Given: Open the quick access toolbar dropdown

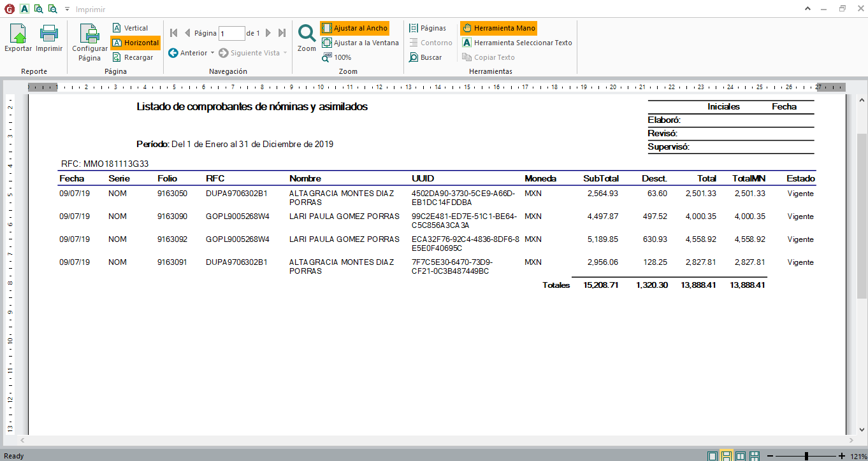Looking at the screenshot, I should pyautogui.click(x=67, y=10).
